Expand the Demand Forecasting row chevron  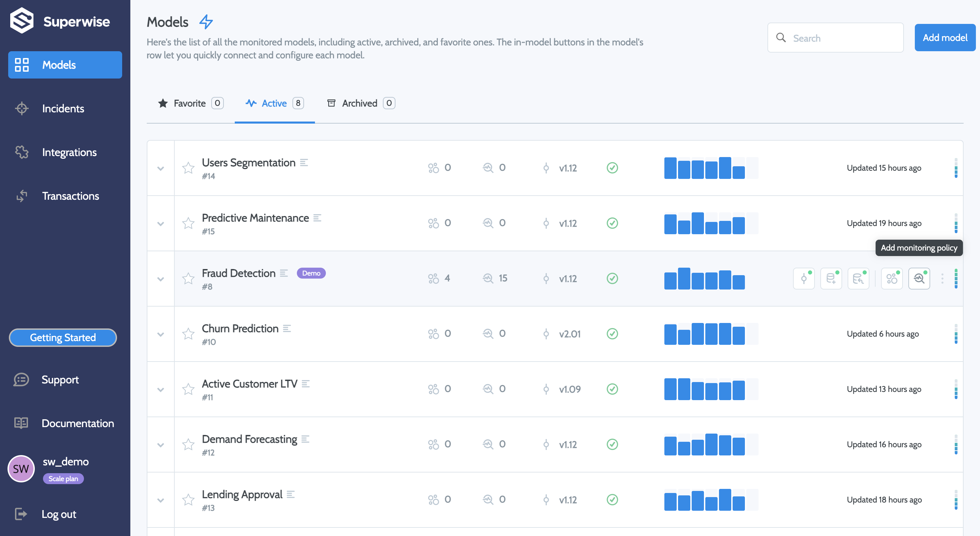point(160,445)
